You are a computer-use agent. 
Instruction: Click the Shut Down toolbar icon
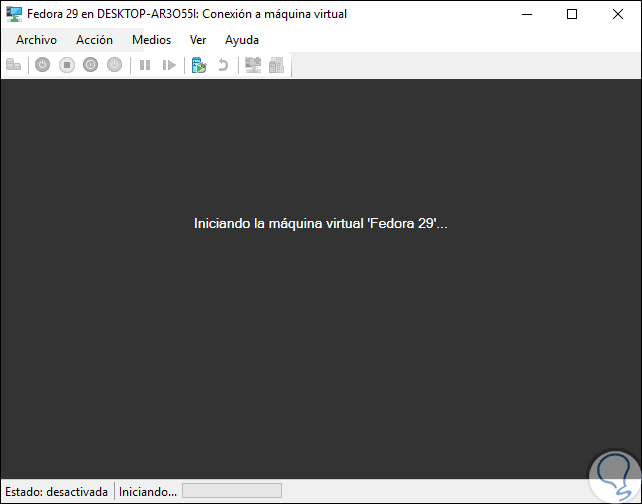(90, 65)
